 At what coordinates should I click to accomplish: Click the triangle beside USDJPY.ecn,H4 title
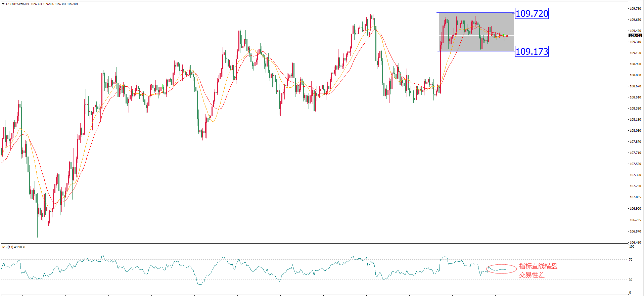[3, 4]
